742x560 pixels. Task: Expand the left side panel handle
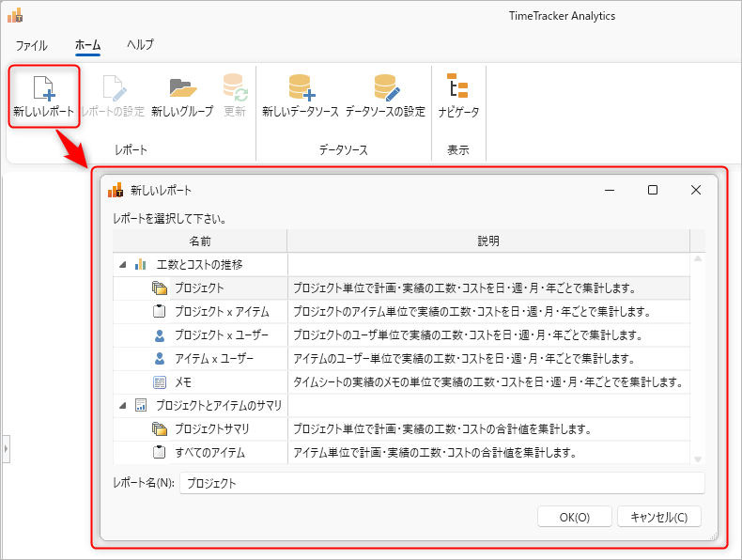pyautogui.click(x=4, y=450)
